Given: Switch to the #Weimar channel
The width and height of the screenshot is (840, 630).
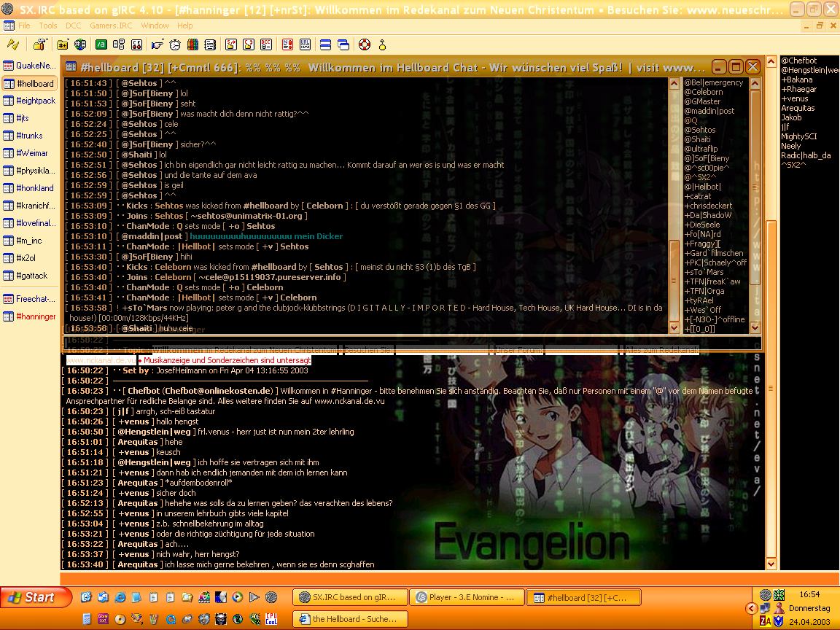Looking at the screenshot, I should 32,153.
